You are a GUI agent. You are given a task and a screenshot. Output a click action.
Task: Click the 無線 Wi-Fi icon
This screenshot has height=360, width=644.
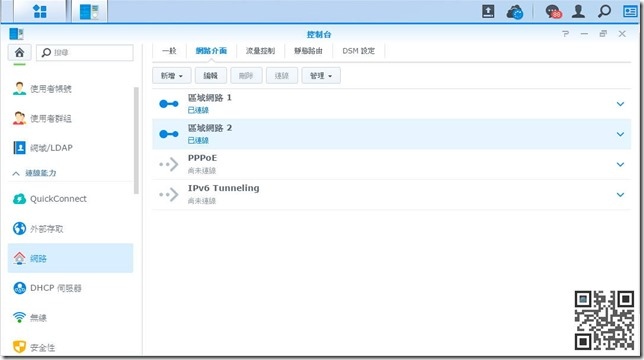(x=19, y=317)
